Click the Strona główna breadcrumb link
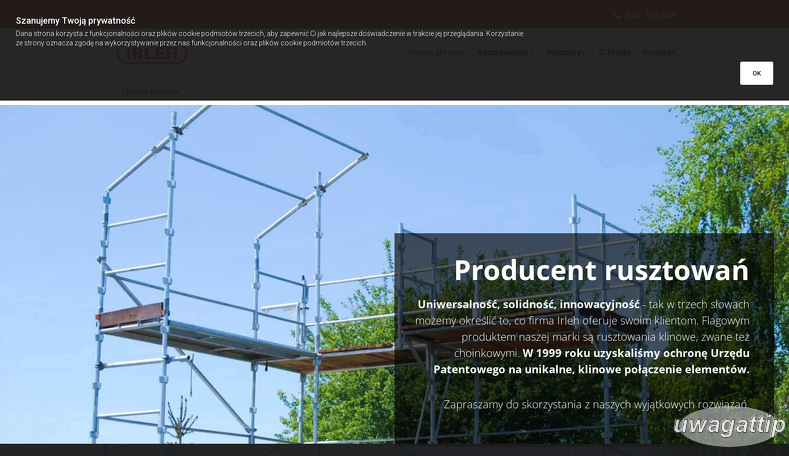 [x=150, y=91]
